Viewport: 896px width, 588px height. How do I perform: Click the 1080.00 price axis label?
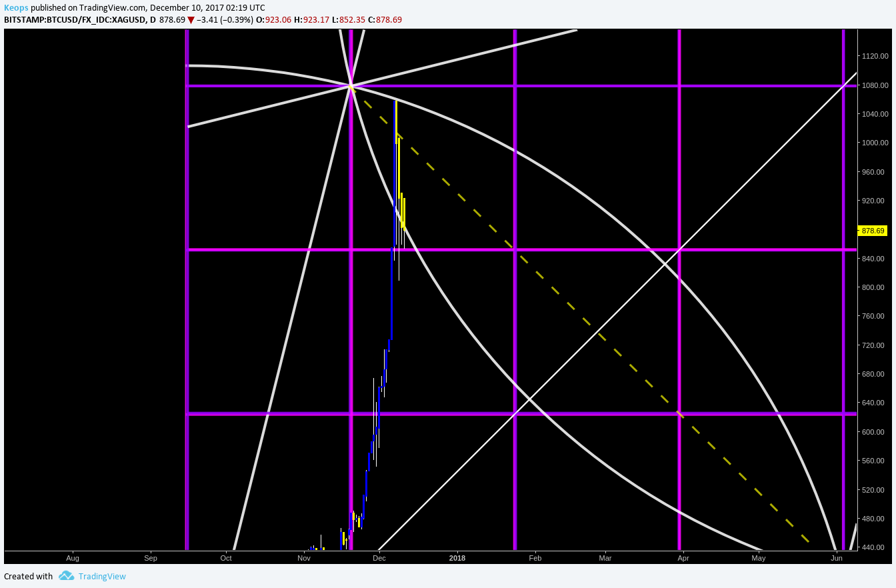pyautogui.click(x=875, y=85)
